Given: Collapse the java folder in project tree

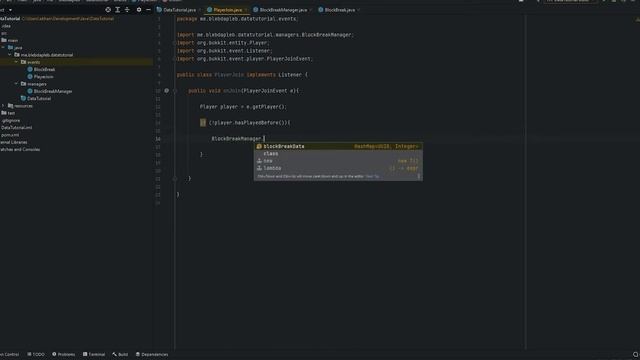Looking at the screenshot, I should tap(3, 48).
